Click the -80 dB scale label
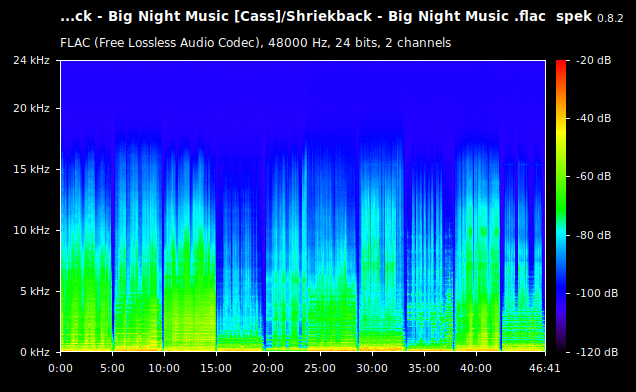 (x=593, y=235)
